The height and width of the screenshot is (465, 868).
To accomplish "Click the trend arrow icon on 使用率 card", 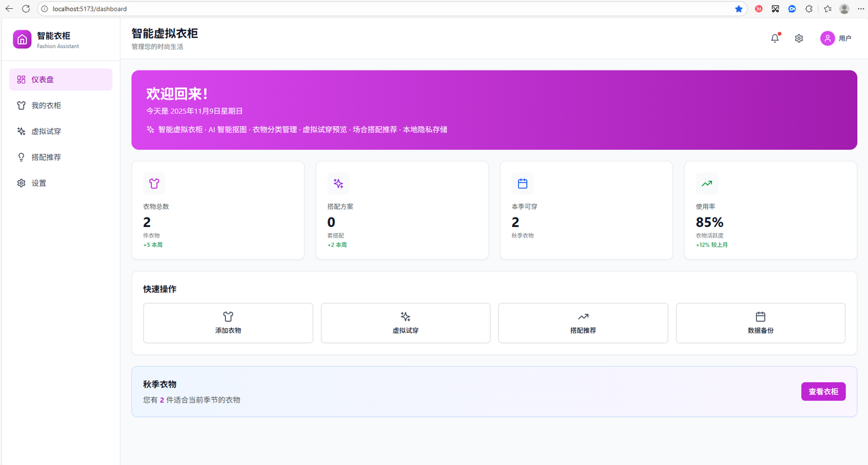I will (707, 183).
